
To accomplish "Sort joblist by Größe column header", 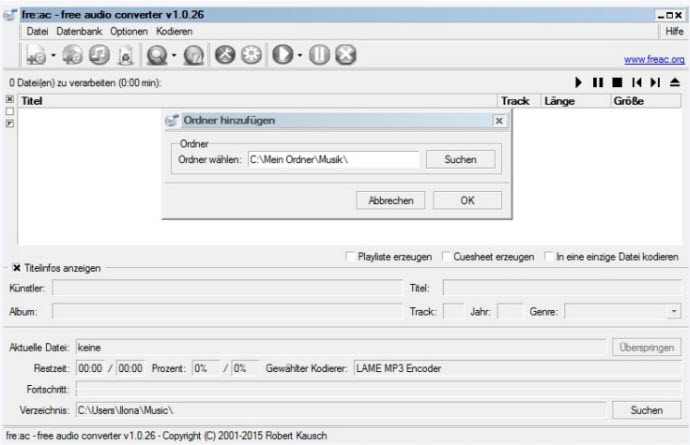I will 646,101.
